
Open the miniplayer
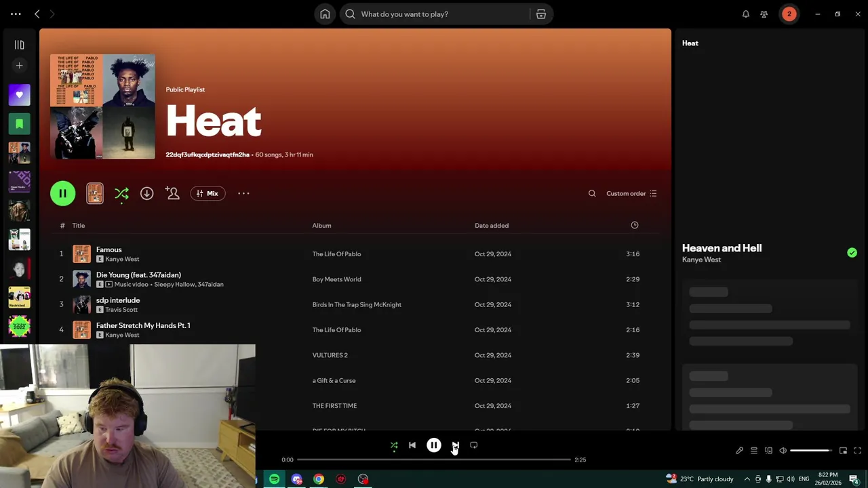843,451
